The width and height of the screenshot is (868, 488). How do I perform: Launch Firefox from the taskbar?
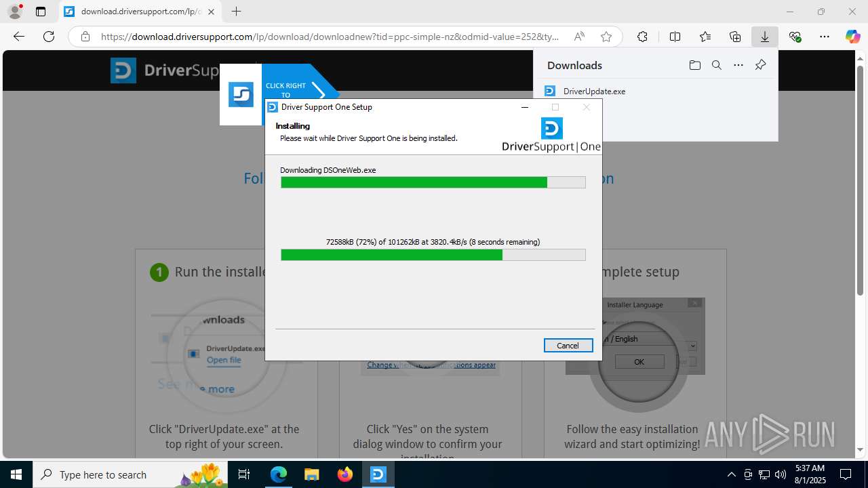point(344,474)
